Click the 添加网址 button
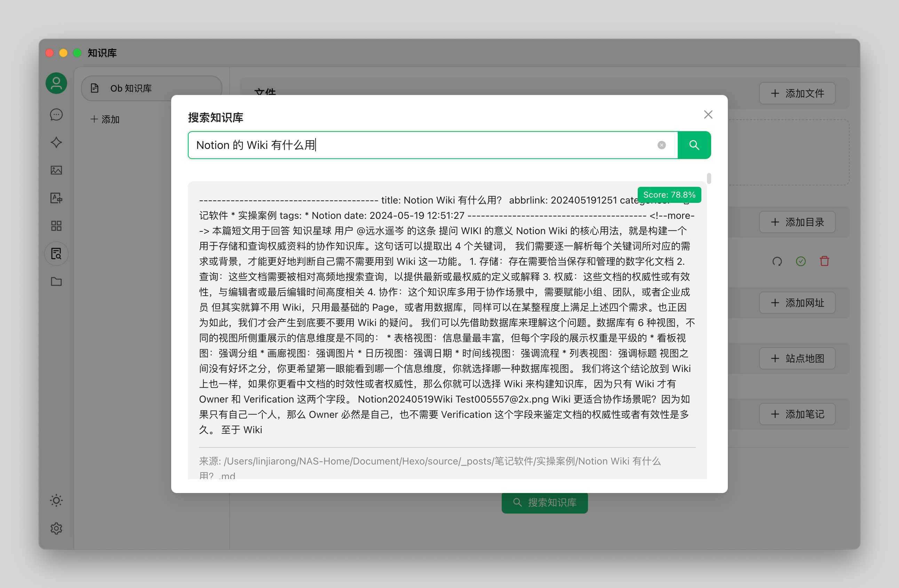Image resolution: width=899 pixels, height=588 pixels. (x=797, y=303)
